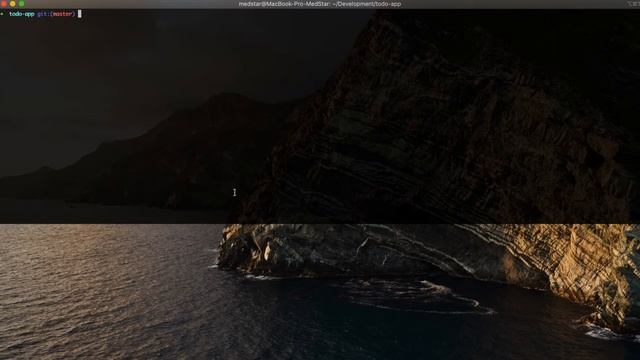
Task: Click the 'git:(master)' branch indicator
Action: pos(56,14)
